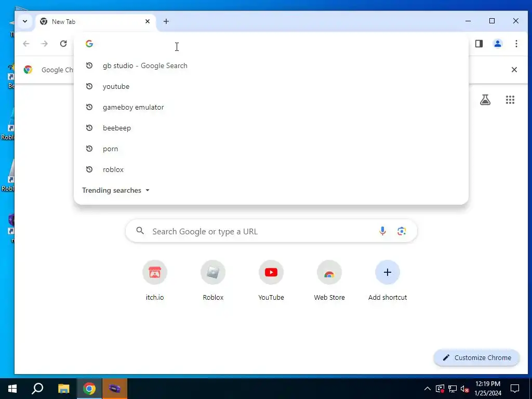The image size is (532, 399).
Task: Open a new tab with plus button
Action: pyautogui.click(x=166, y=21)
